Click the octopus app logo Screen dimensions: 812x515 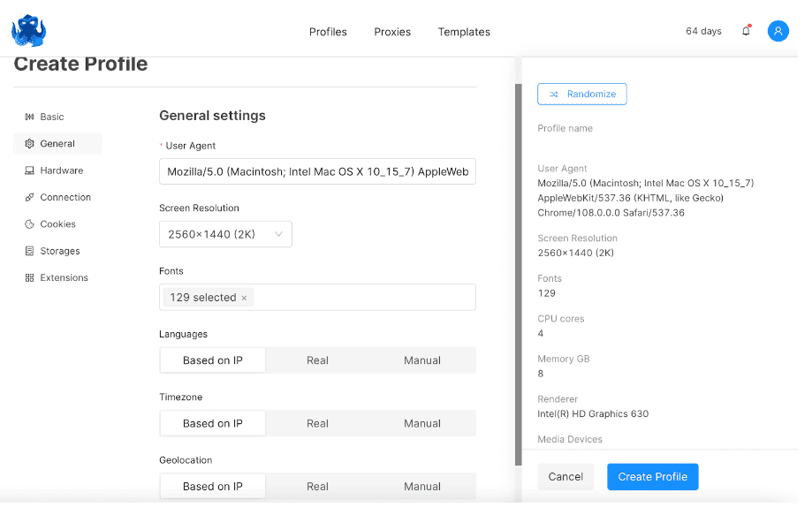(27, 29)
